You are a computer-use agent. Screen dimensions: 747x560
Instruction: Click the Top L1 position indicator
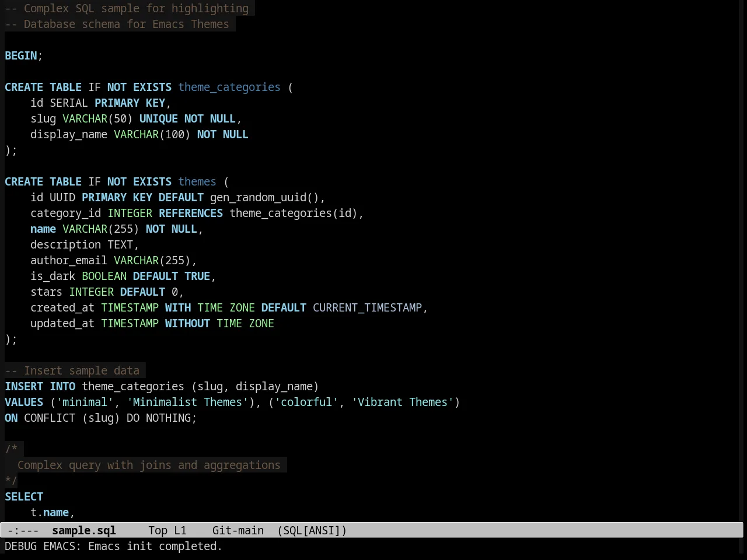tap(167, 531)
